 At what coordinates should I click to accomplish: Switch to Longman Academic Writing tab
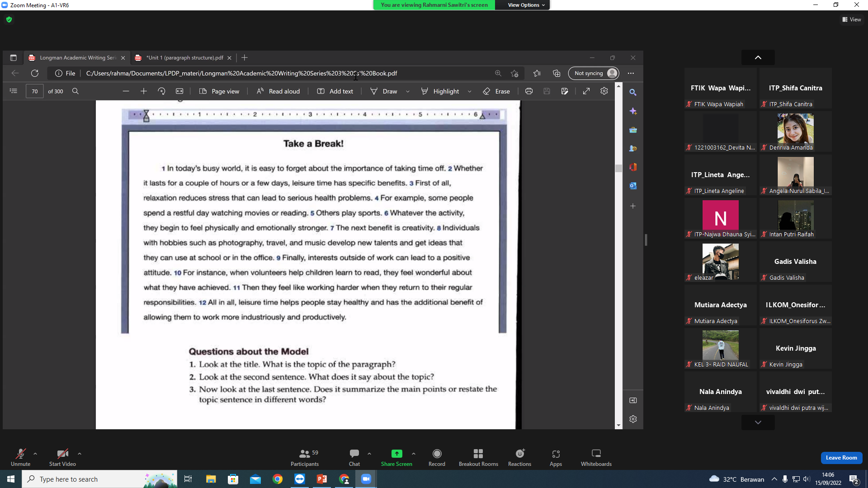(77, 58)
